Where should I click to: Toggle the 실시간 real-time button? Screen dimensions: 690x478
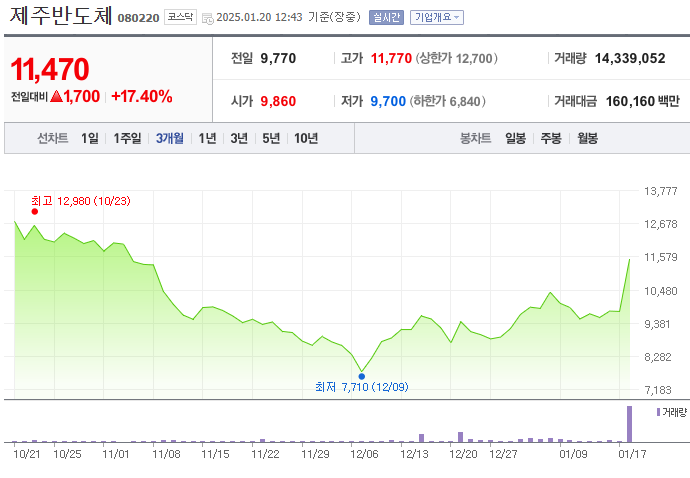(x=386, y=18)
